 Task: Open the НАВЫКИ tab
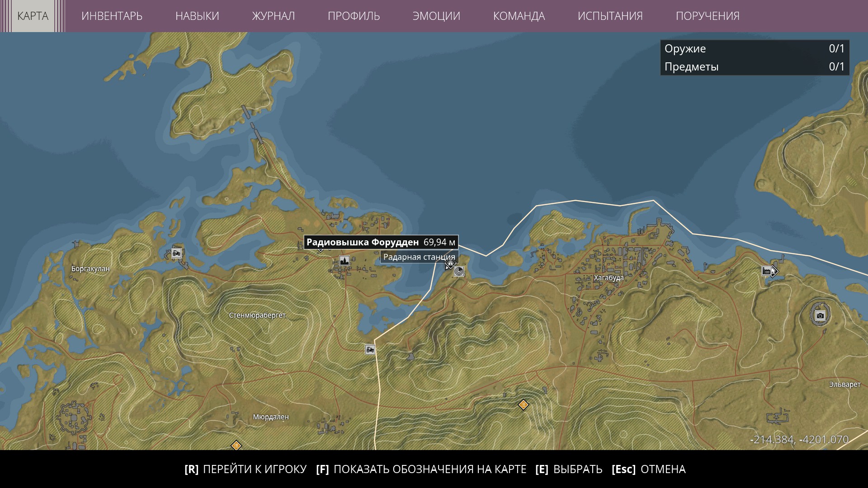pyautogui.click(x=197, y=16)
